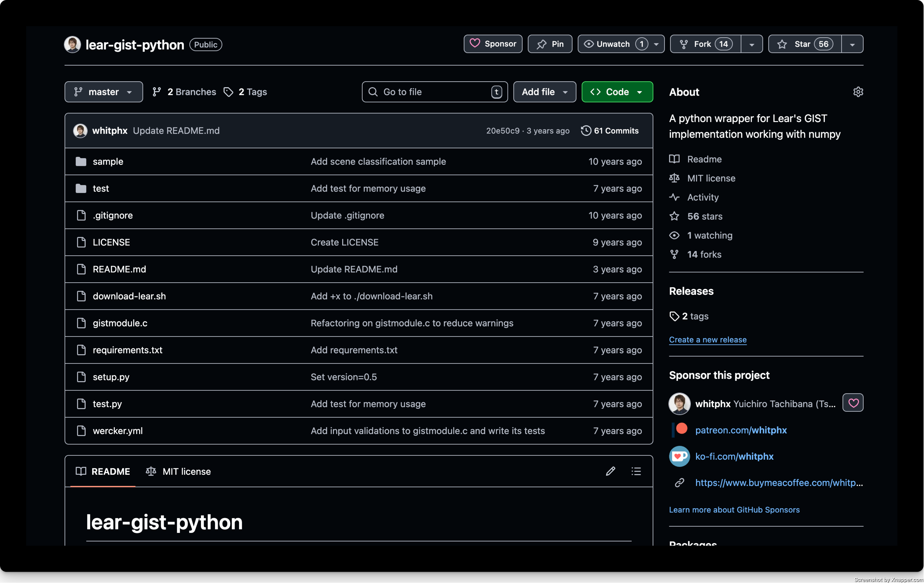The image size is (924, 583).
Task: Open the master branch dropdown
Action: pos(104,92)
